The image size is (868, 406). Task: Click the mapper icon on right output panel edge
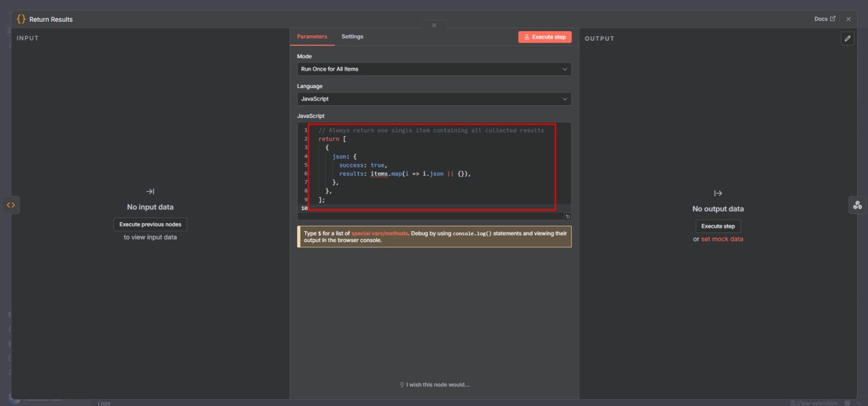pos(857,205)
